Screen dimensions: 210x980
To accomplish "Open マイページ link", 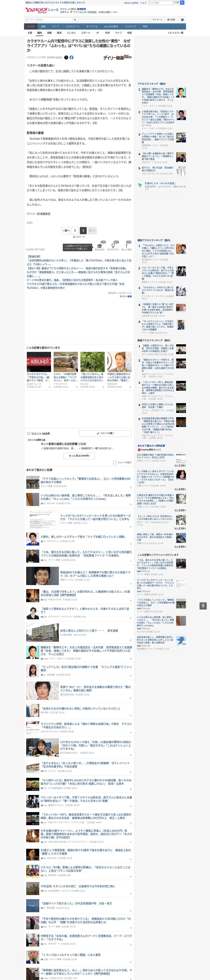I will click(157, 20).
